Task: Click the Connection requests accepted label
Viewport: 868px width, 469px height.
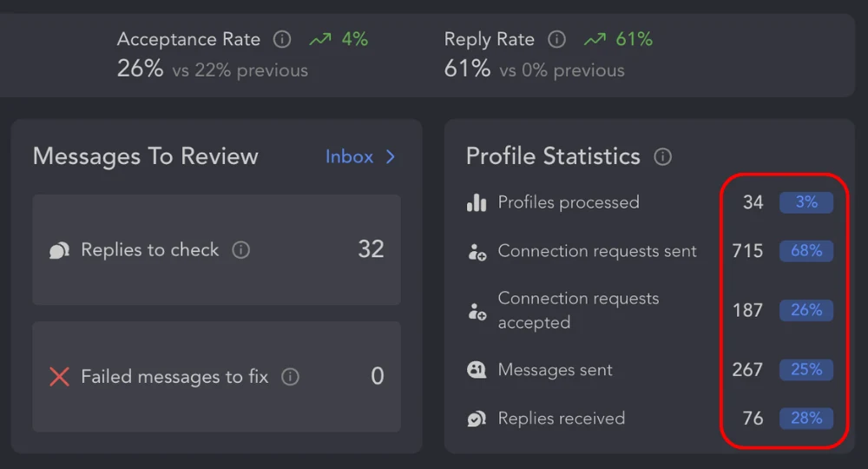Action: click(x=578, y=310)
